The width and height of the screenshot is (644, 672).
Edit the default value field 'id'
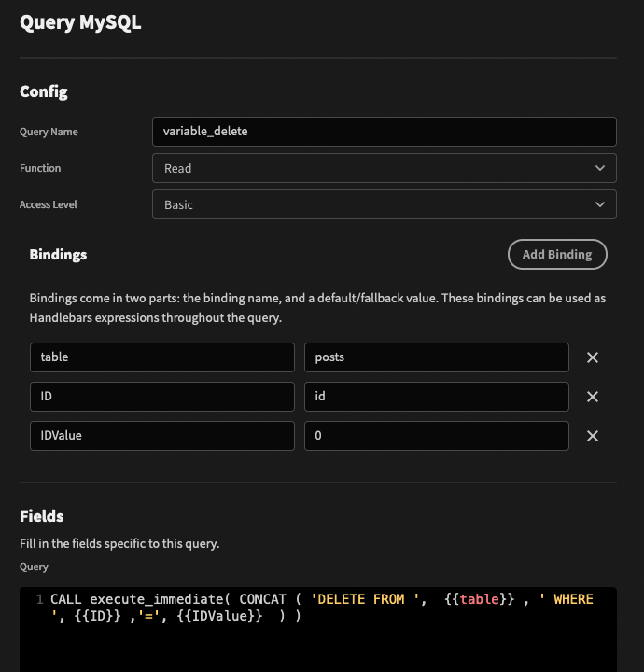pyautogui.click(x=437, y=397)
